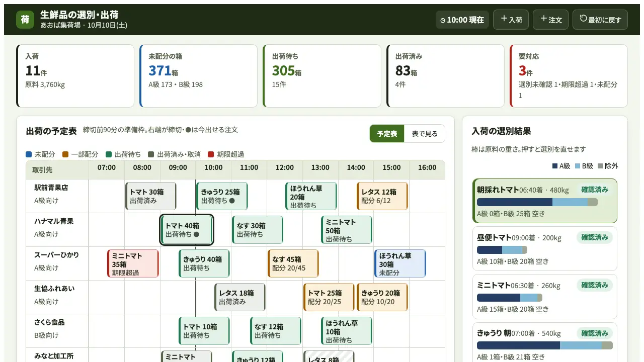This screenshot has height=362, width=644.
Task: Click the 出荷済み・取消 gray legend swatch
Action: [x=151, y=154]
